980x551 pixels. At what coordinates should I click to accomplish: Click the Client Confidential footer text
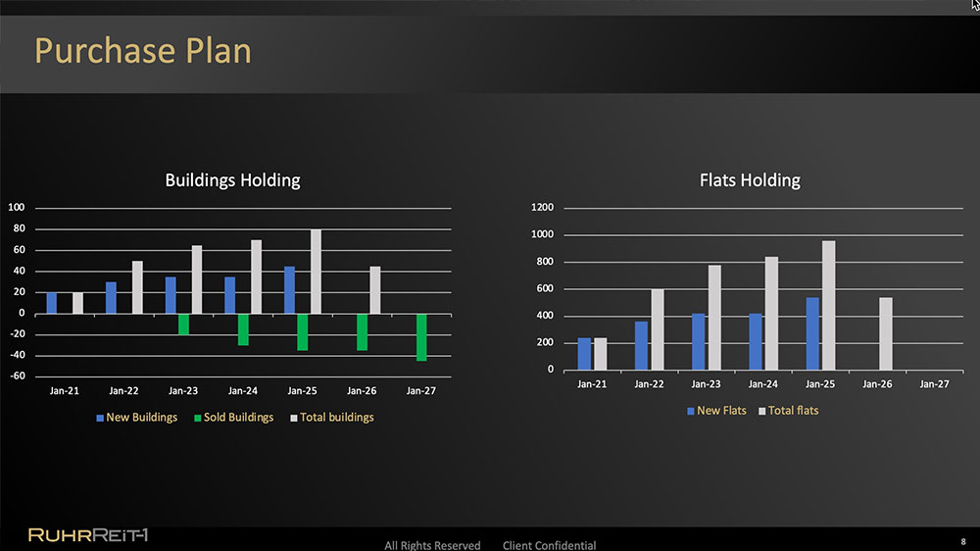point(549,545)
